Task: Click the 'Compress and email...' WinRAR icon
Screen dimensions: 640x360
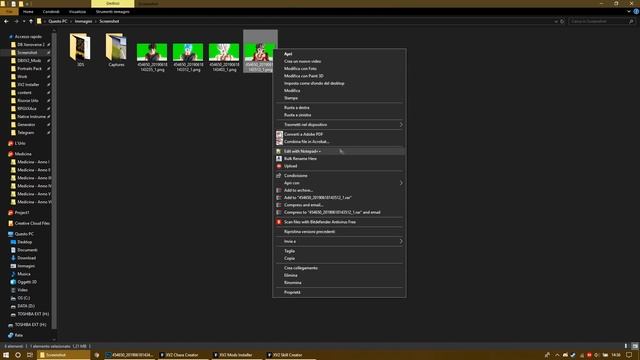Action: 279,205
